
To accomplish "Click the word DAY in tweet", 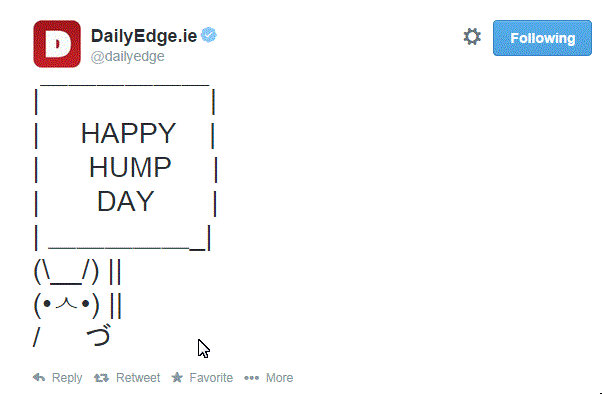I will pos(126,201).
